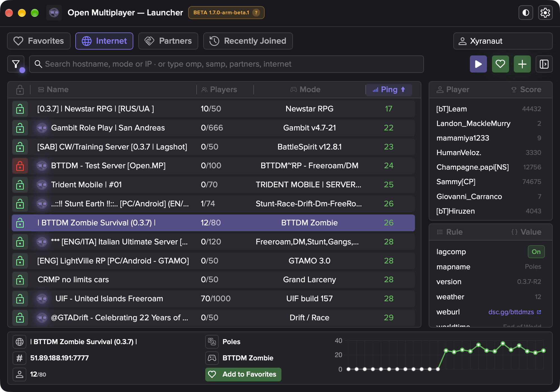Click the language icon beside Poles
The image size is (560, 392).
pyautogui.click(x=212, y=342)
